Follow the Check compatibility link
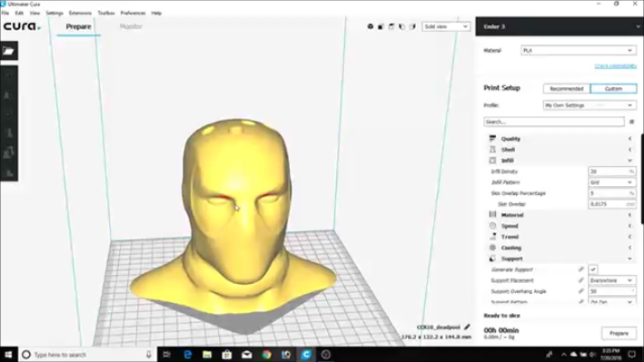644x362 pixels. pyautogui.click(x=615, y=66)
